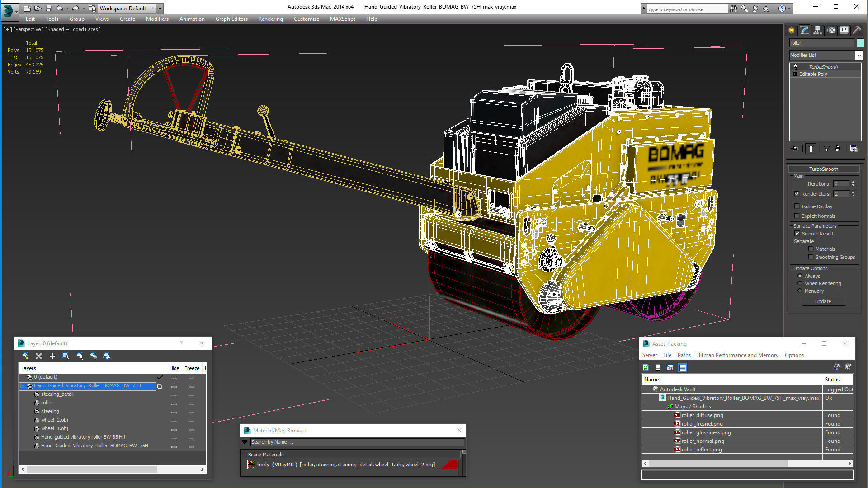Image resolution: width=868 pixels, height=488 pixels.
Task: Toggle TurboSmooth lightbulb visibility
Action: tap(796, 67)
